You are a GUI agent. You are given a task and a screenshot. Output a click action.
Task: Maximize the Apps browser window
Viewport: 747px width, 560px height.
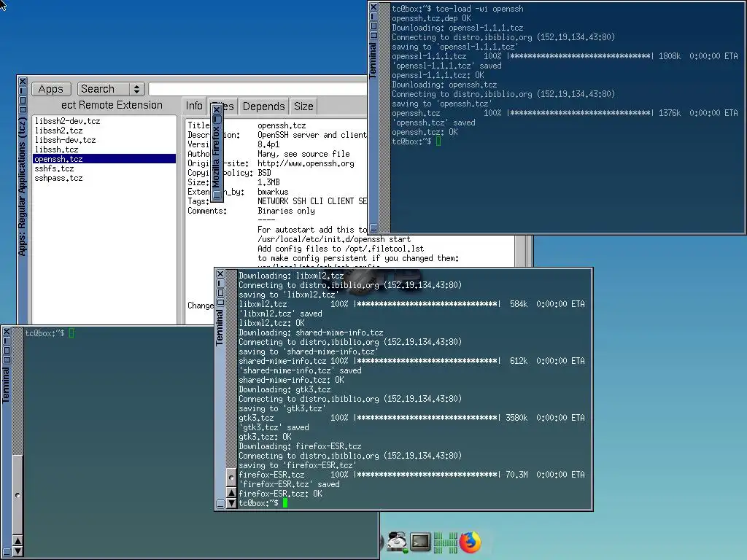[x=23, y=101]
